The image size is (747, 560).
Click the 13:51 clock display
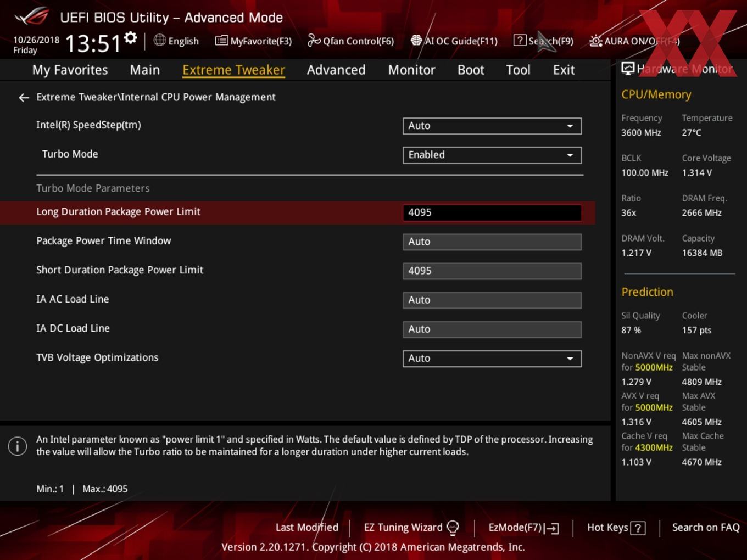(x=93, y=43)
